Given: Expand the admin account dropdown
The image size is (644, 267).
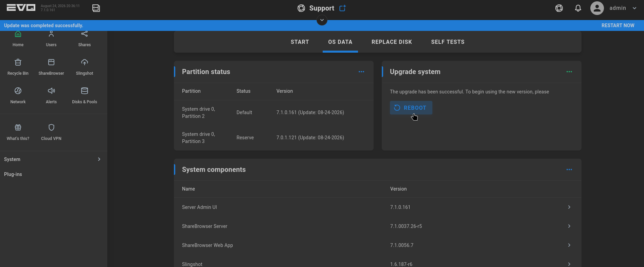Looking at the screenshot, I should click(x=634, y=8).
